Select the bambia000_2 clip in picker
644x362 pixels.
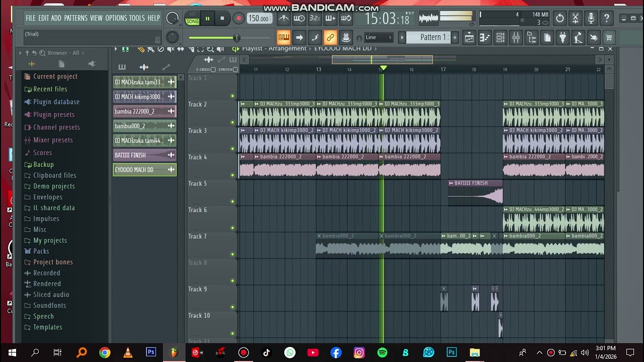coord(144,126)
